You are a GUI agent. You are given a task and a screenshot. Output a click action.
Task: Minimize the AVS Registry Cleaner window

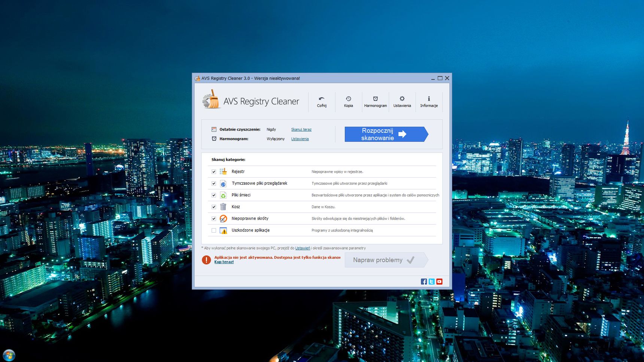coord(433,78)
